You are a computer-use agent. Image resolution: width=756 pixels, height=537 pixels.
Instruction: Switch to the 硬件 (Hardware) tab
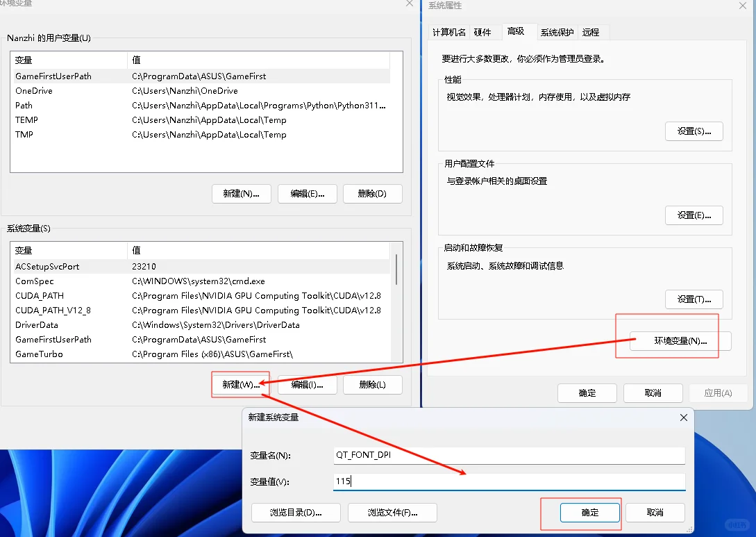tap(484, 32)
